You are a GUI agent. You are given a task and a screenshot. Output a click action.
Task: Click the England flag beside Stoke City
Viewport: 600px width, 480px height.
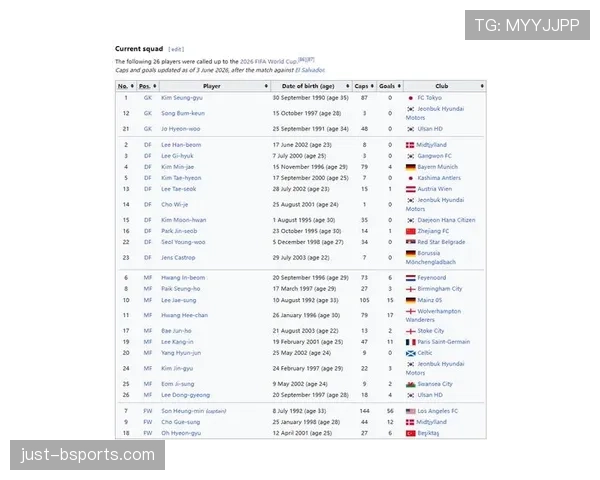[411, 331]
